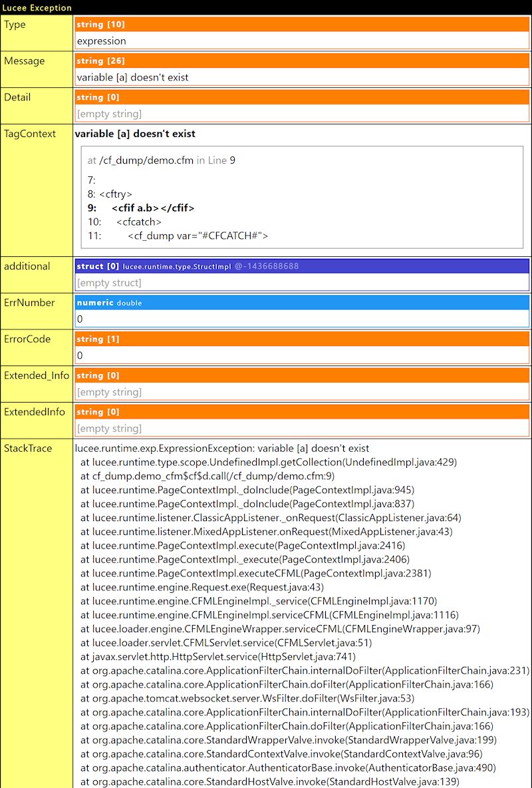The width and height of the screenshot is (532, 788).
Task: Toggle the numeric double header
Action: 302,302
